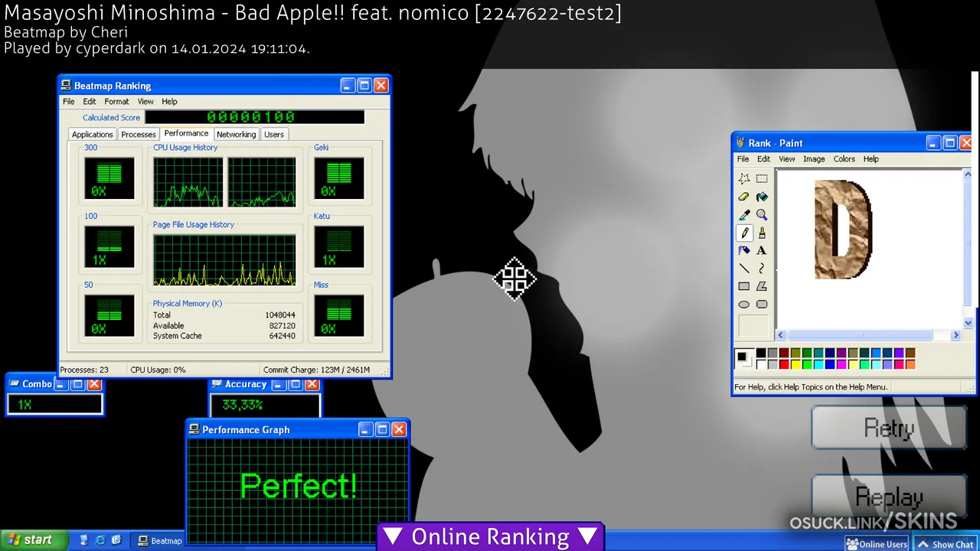Activate the Magnifier tool in Paint
980x551 pixels.
tap(762, 215)
